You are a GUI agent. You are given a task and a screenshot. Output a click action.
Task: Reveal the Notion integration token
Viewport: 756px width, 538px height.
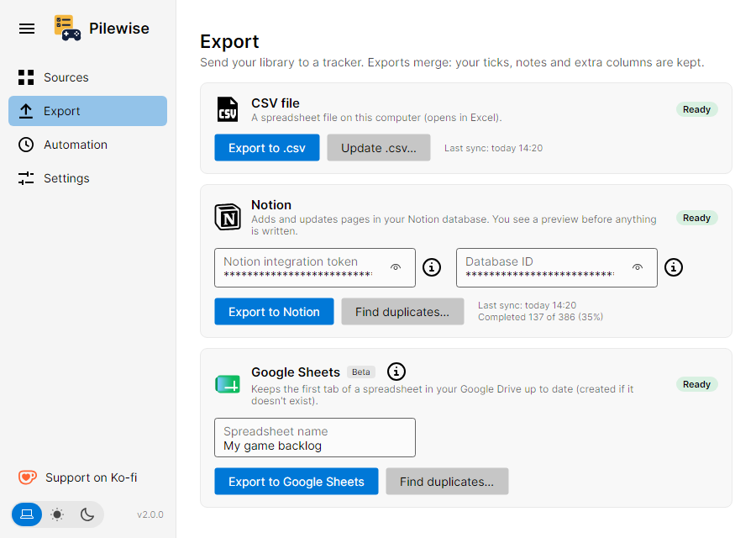coord(396,267)
